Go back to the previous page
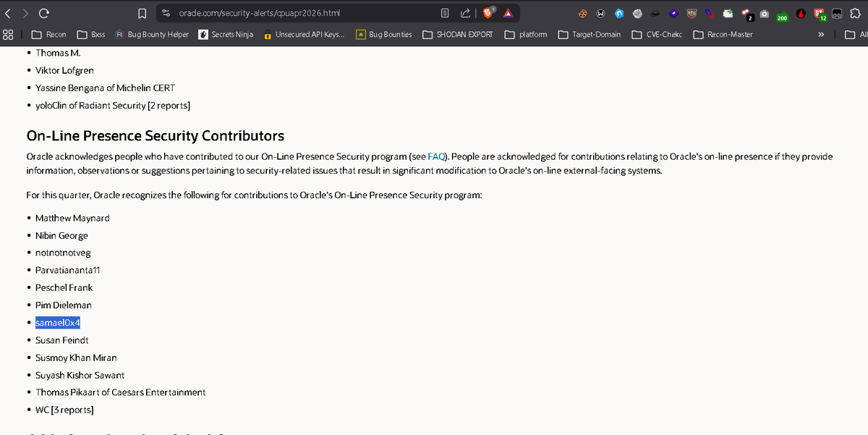Viewport: 868px width, 435px height. [x=7, y=13]
